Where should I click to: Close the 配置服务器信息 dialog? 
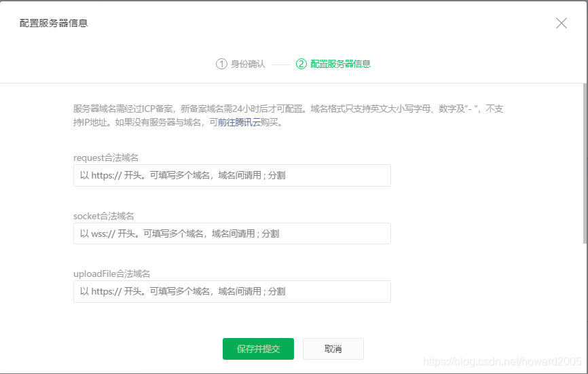(x=561, y=23)
